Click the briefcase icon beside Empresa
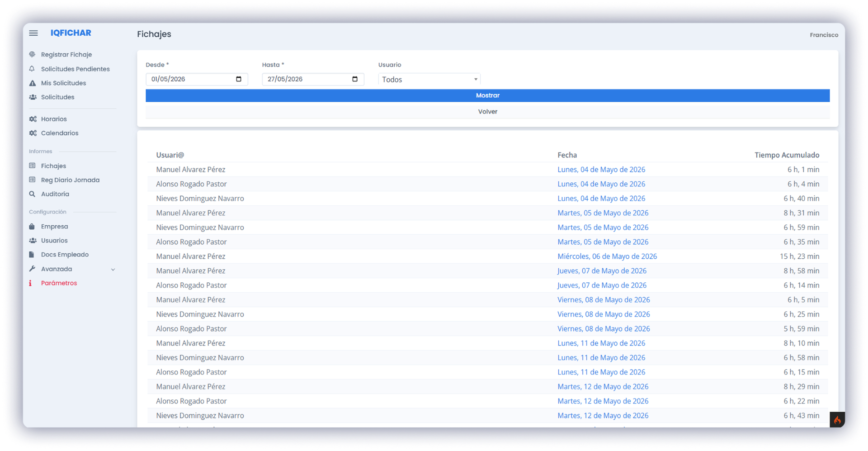The width and height of the screenshot is (868, 451). [x=32, y=226]
